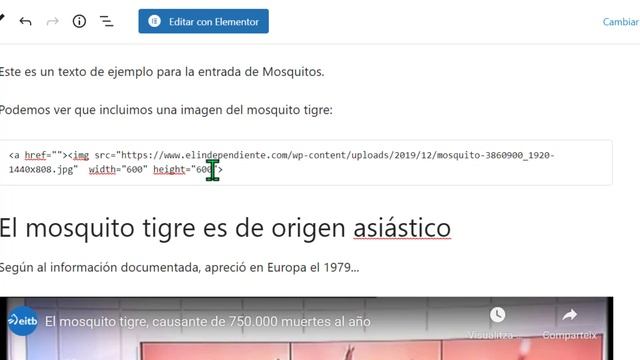Click the watch later clock icon
This screenshot has width=640, height=360.
pos(498,315)
